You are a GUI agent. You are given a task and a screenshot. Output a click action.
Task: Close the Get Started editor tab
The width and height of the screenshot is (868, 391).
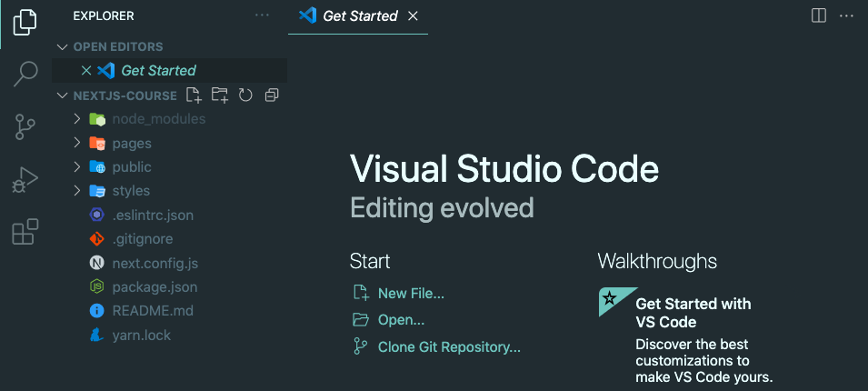coord(413,16)
